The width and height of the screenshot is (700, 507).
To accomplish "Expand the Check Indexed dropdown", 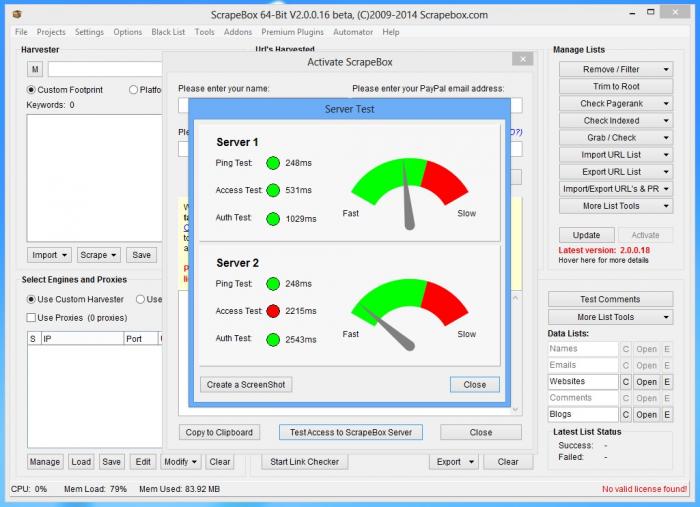I will click(x=616, y=121).
